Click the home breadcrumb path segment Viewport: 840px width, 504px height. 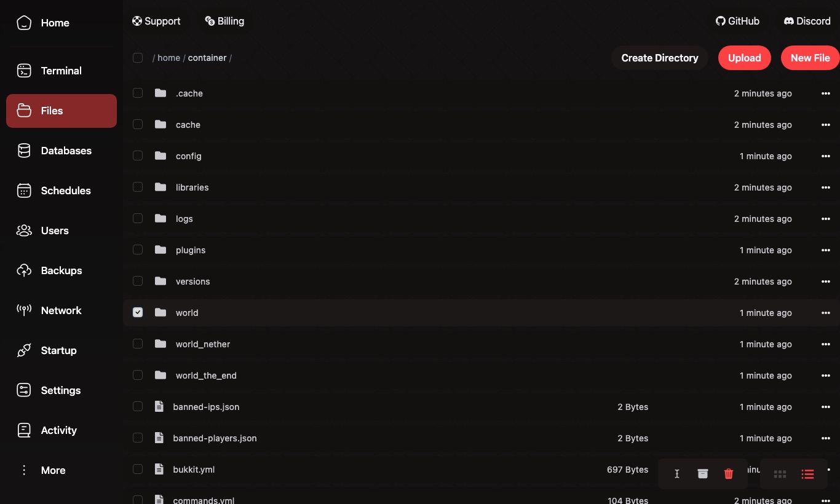[168, 58]
